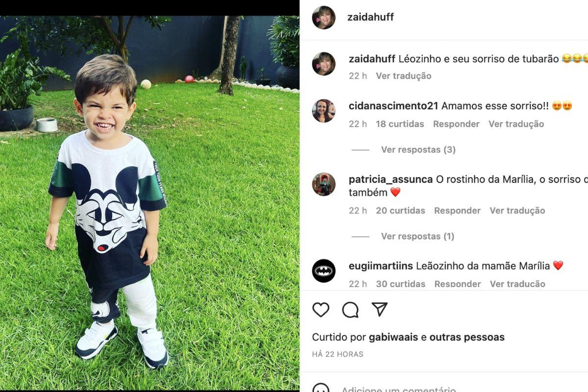Screen dimensions: 588x392
Task: Share post via paper plane icon
Action: 380,309
